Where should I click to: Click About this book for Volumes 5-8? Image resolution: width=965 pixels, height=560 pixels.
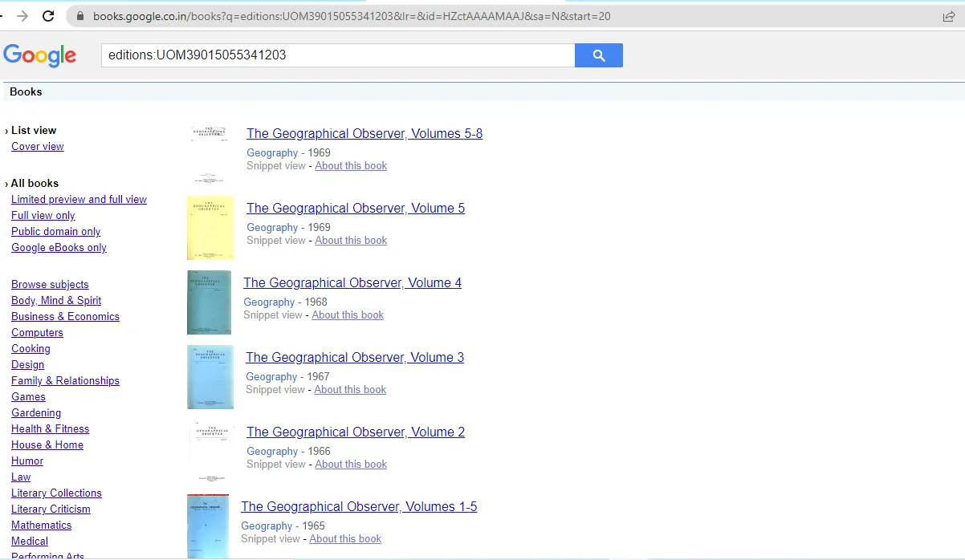pyautogui.click(x=351, y=166)
